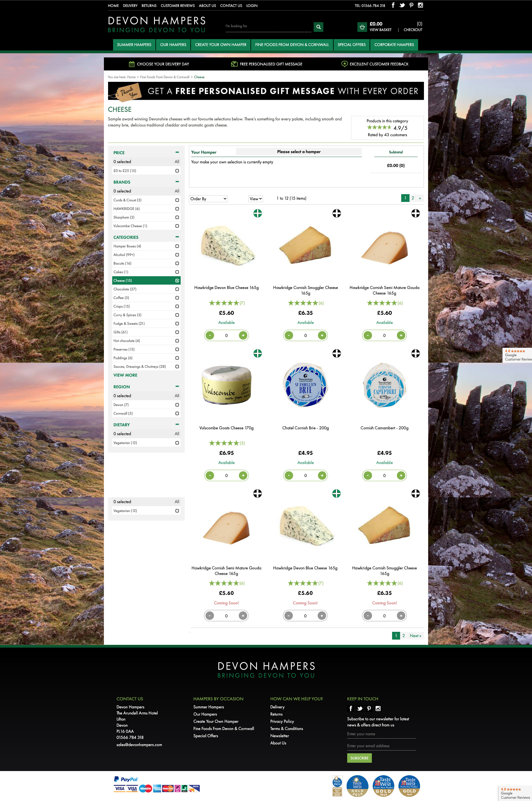
Task: Click the search magnifier button
Action: click(318, 27)
